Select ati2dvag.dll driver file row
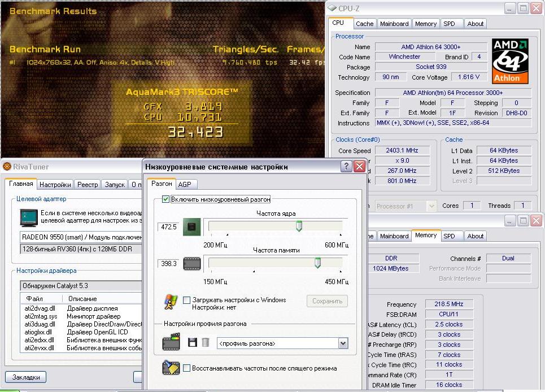The height and width of the screenshot is (392, 545). (x=81, y=308)
